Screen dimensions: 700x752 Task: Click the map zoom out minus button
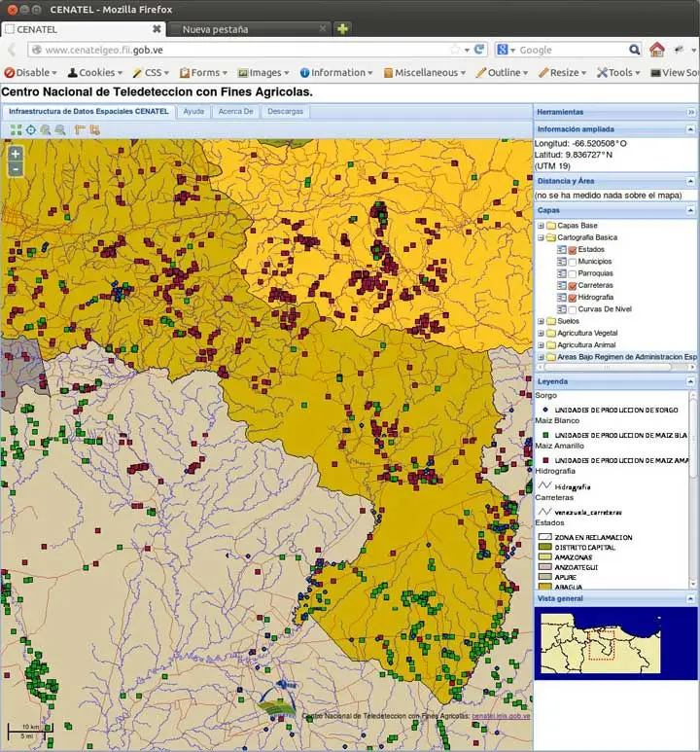(16, 169)
